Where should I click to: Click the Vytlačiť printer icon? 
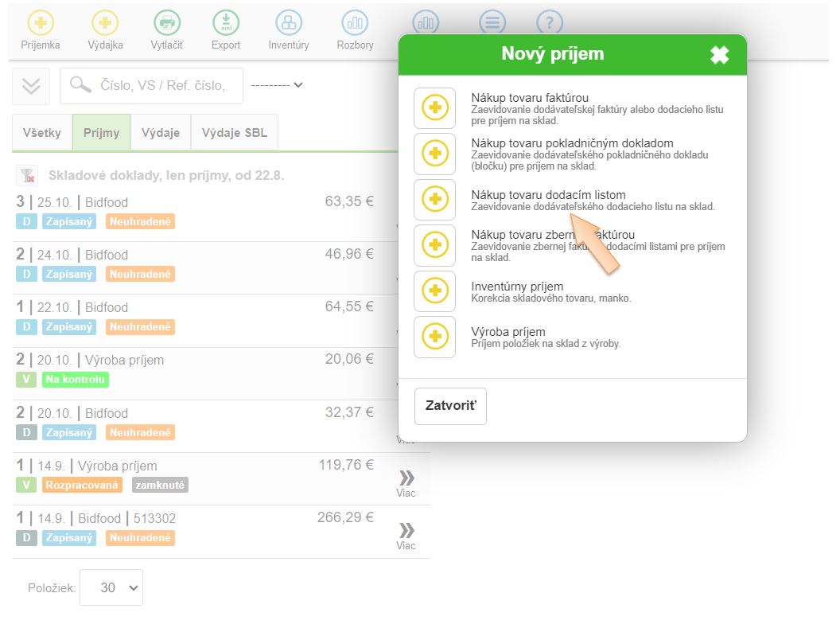(x=167, y=23)
